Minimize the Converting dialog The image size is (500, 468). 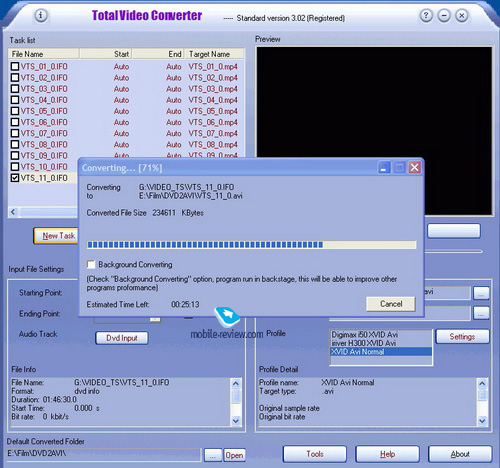point(384,167)
